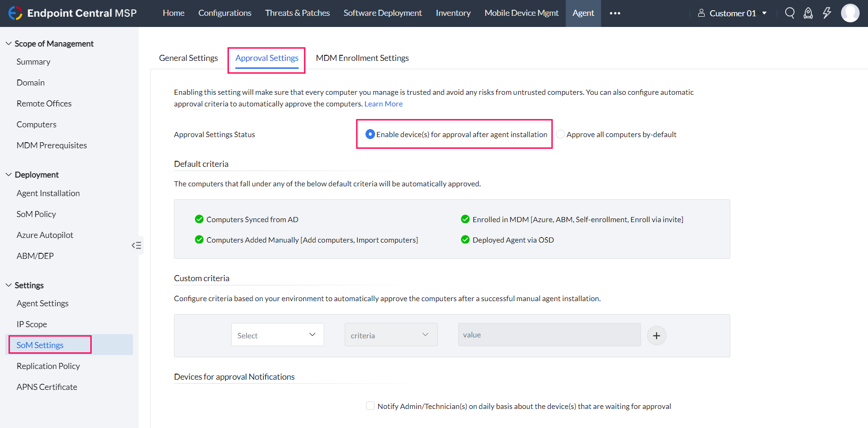Image resolution: width=868 pixels, height=428 pixels.
Task: Open Agent Settings in the sidebar
Action: pos(43,303)
